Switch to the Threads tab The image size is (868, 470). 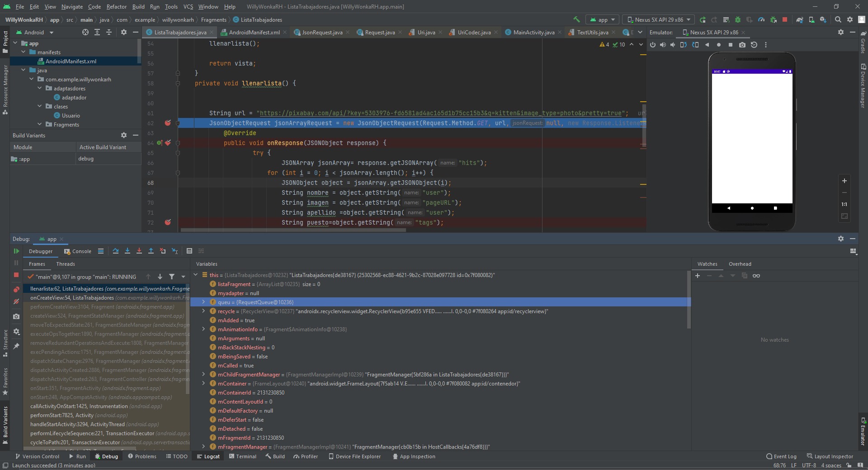[66, 264]
